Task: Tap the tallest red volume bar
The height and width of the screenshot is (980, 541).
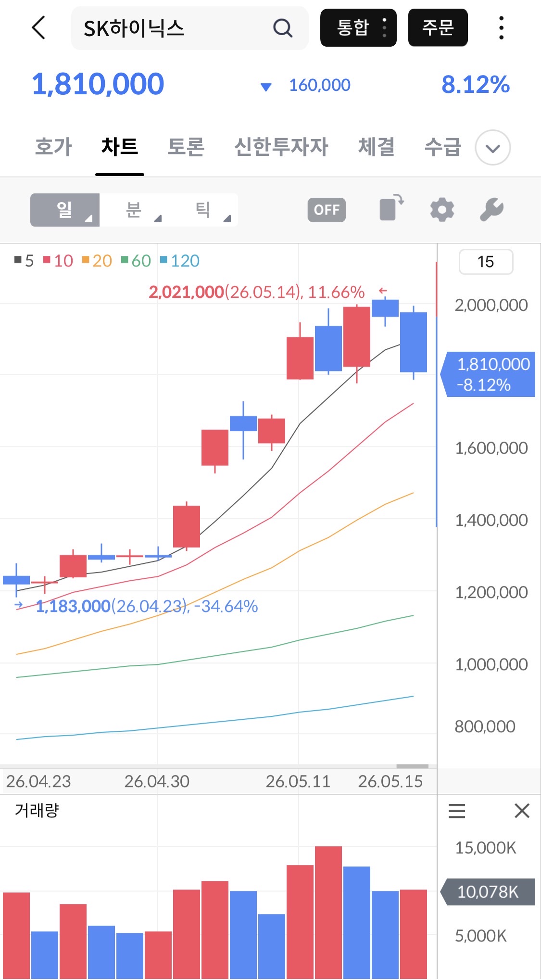Action: [328, 913]
